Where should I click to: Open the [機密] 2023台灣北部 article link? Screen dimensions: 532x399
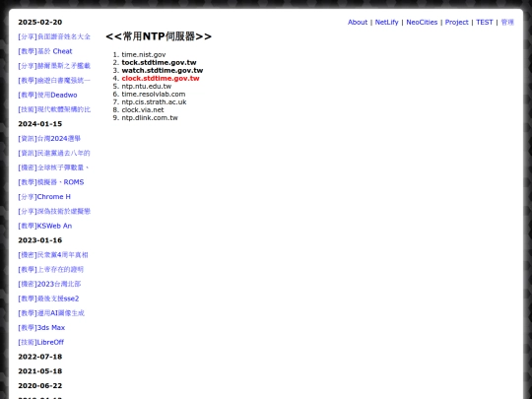pyautogui.click(x=49, y=284)
